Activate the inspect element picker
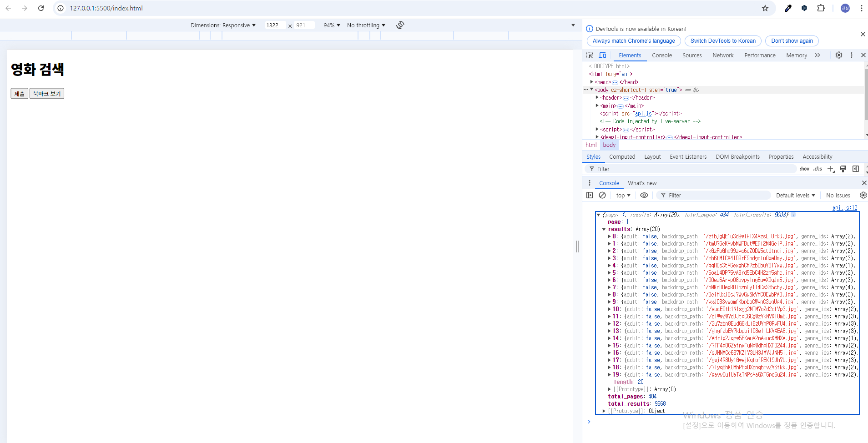 pos(590,55)
